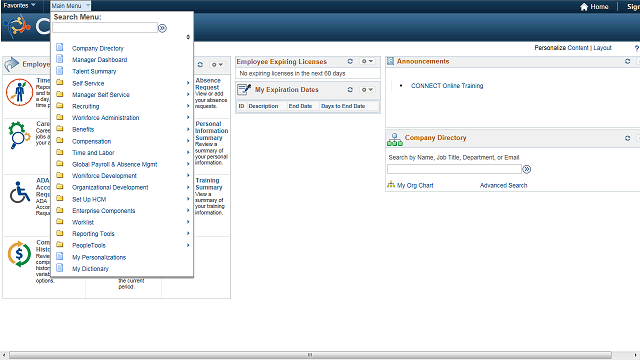Expand the Time and Labor submenu arrow

point(188,152)
